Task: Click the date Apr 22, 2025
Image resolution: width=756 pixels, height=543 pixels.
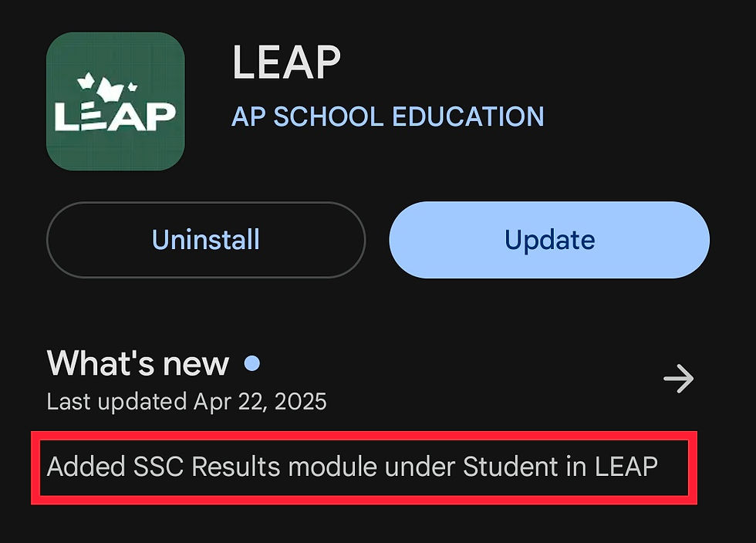Action: coord(260,402)
